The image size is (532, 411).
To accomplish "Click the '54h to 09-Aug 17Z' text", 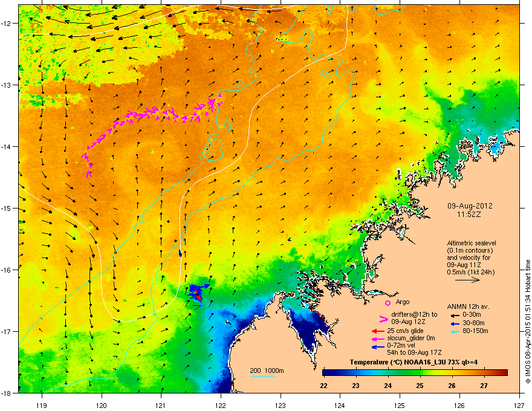I will pos(414,352).
